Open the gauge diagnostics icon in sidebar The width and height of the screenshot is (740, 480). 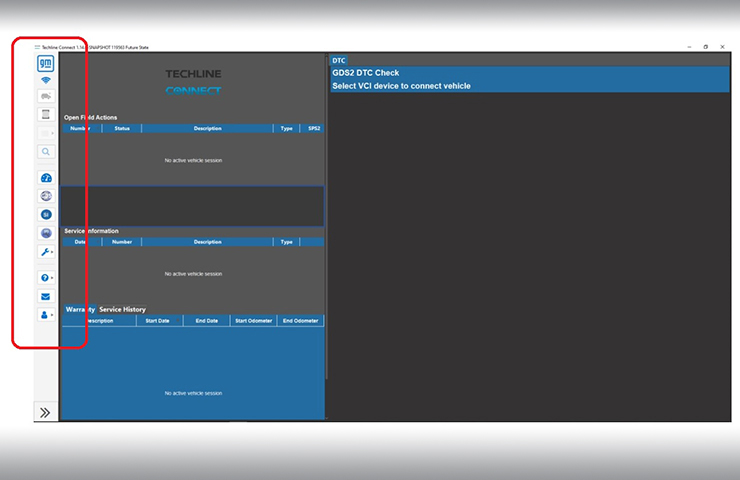coord(46,178)
